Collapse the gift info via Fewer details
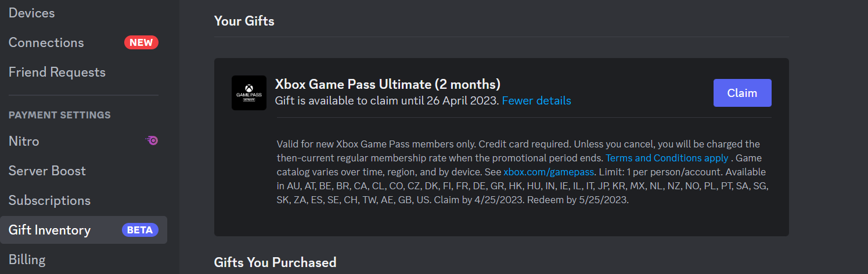 (536, 100)
